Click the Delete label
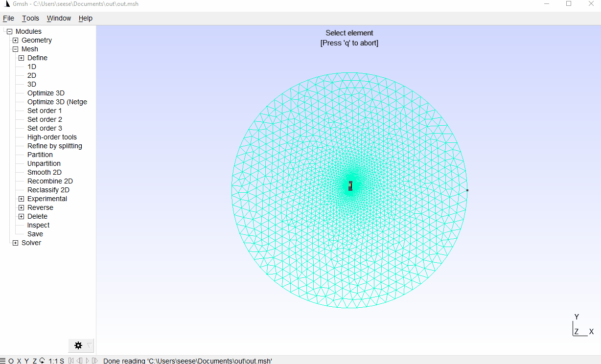 point(37,216)
